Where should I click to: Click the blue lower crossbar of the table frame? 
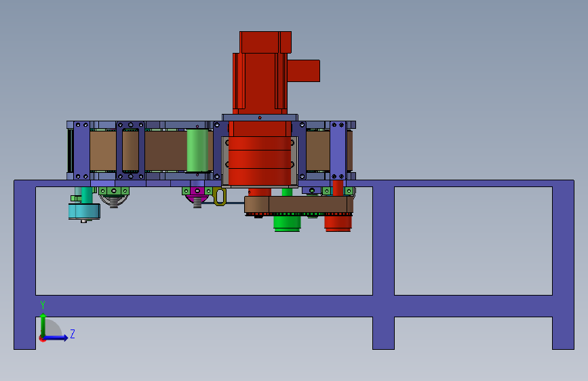(294, 306)
